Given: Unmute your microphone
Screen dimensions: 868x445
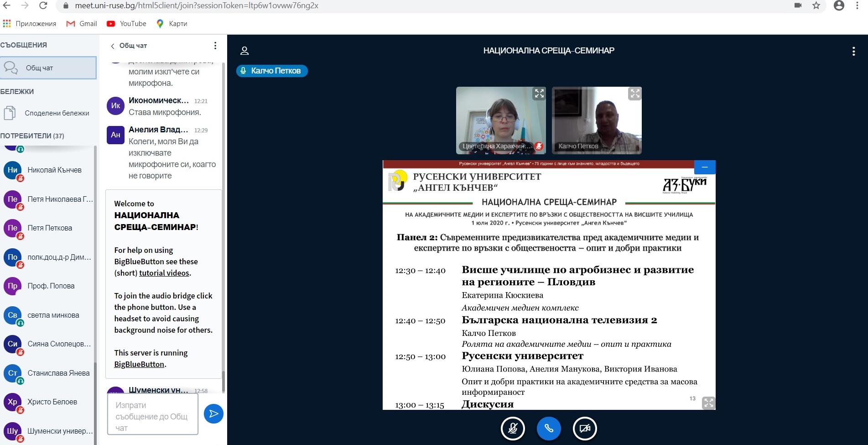Looking at the screenshot, I should coord(513,429).
